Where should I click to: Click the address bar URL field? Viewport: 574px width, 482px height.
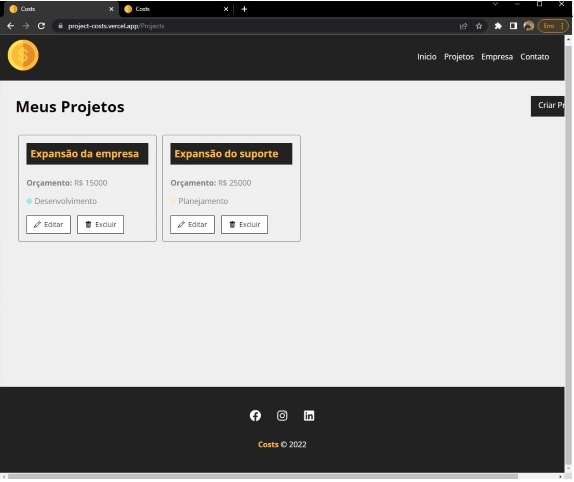(x=256, y=26)
